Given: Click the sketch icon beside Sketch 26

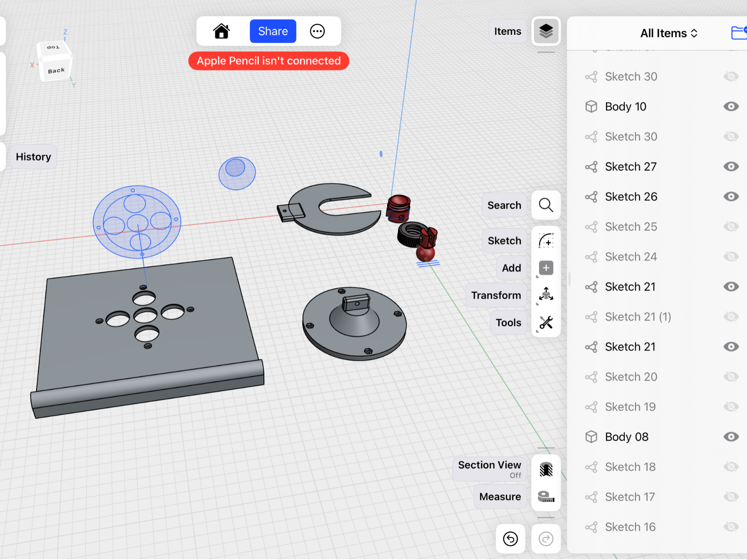Looking at the screenshot, I should (591, 196).
